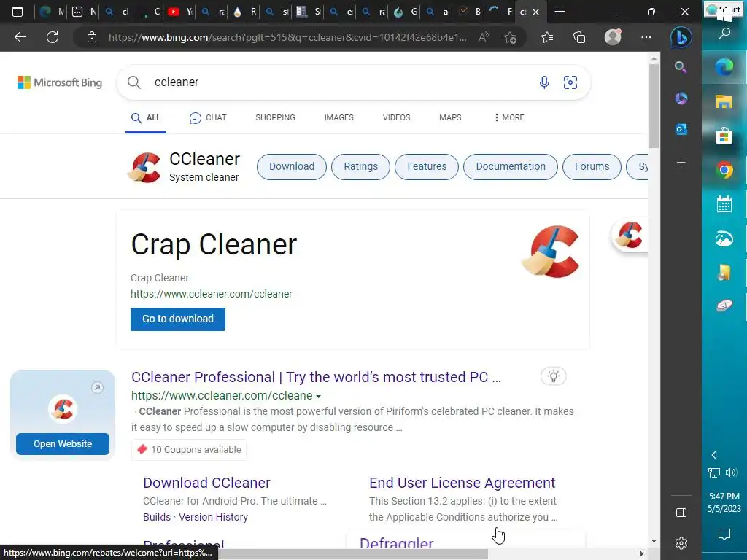Open the Builds sublink
The height and width of the screenshot is (560, 747).
coord(157,517)
